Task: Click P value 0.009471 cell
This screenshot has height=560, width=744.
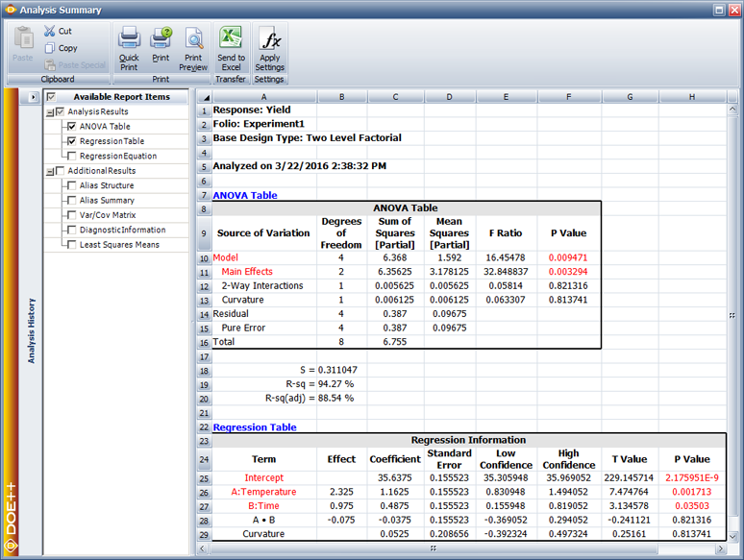Action: 568,257
